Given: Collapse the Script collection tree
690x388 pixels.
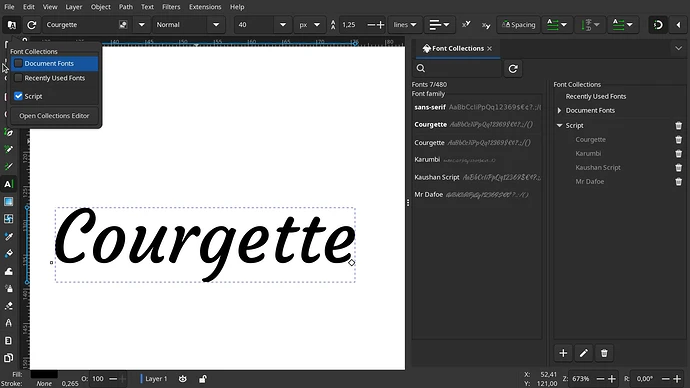Looking at the screenshot, I should tap(559, 125).
